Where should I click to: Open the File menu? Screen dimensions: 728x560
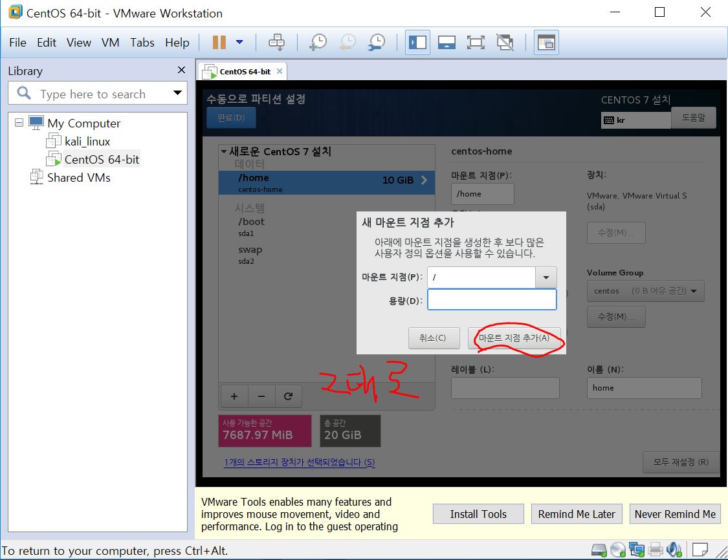[17, 42]
